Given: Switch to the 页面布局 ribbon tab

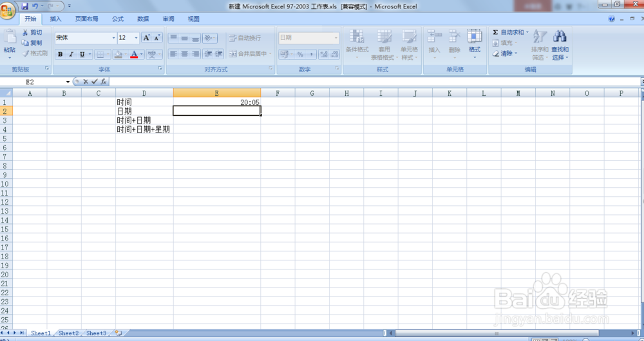Looking at the screenshot, I should click(x=87, y=19).
